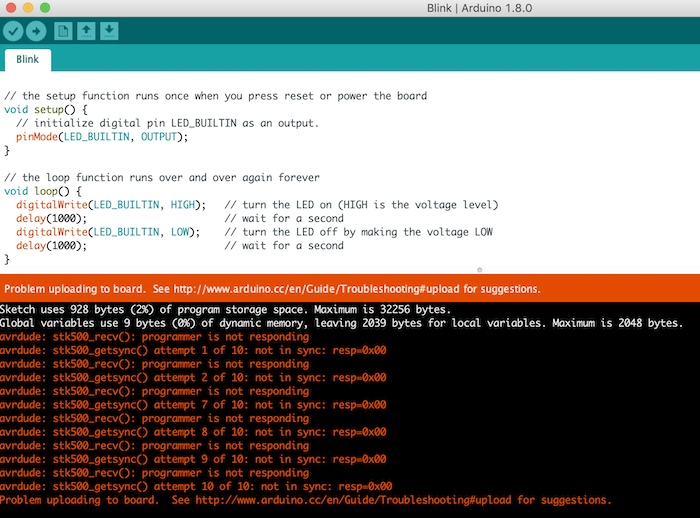Click 'digitalWrite(LED_BUILTIN, LOW);' code line

(x=108, y=232)
